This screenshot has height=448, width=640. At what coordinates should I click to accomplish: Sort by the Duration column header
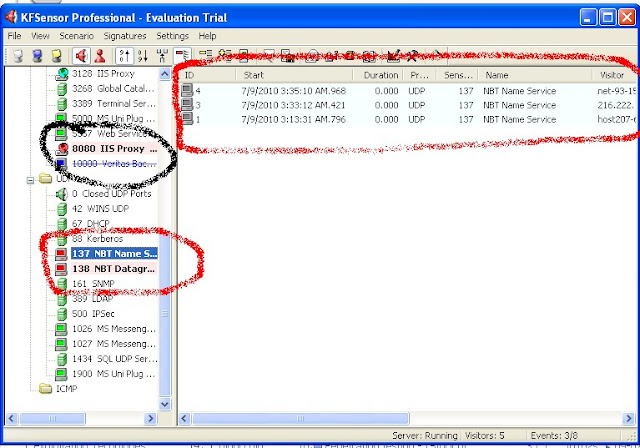click(378, 75)
